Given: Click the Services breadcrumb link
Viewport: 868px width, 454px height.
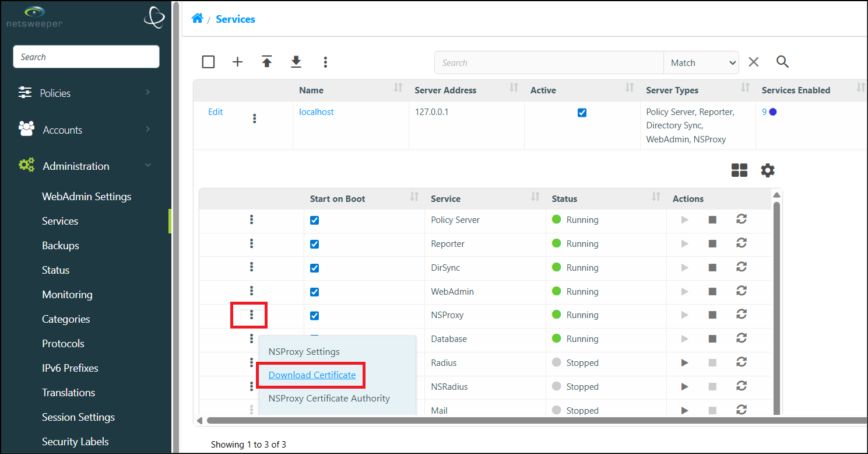Looking at the screenshot, I should [x=236, y=19].
